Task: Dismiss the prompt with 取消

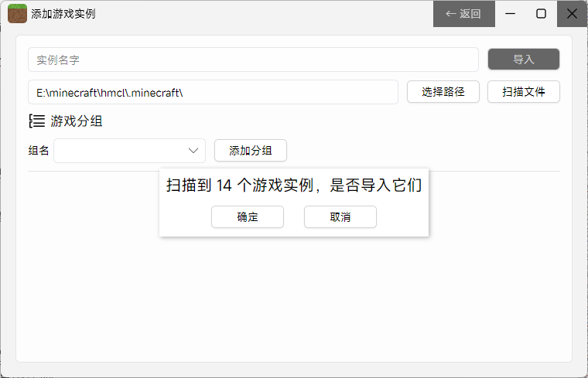Action: 340,217
